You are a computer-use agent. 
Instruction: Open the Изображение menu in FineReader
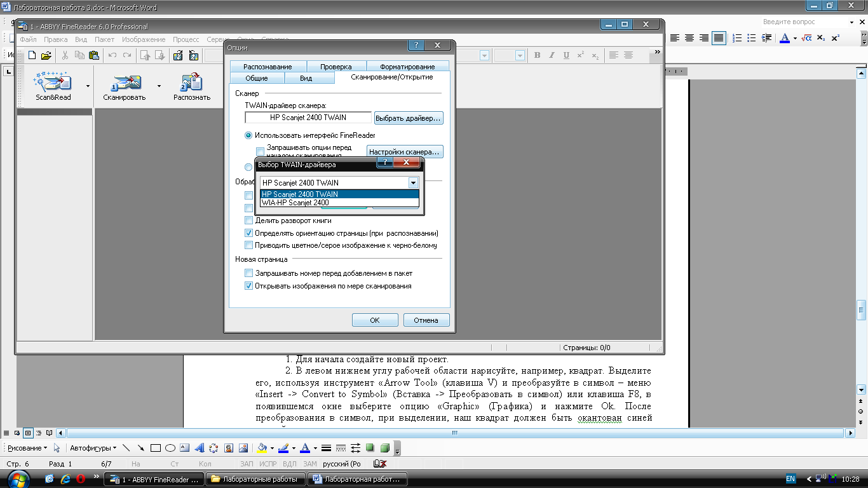click(143, 39)
